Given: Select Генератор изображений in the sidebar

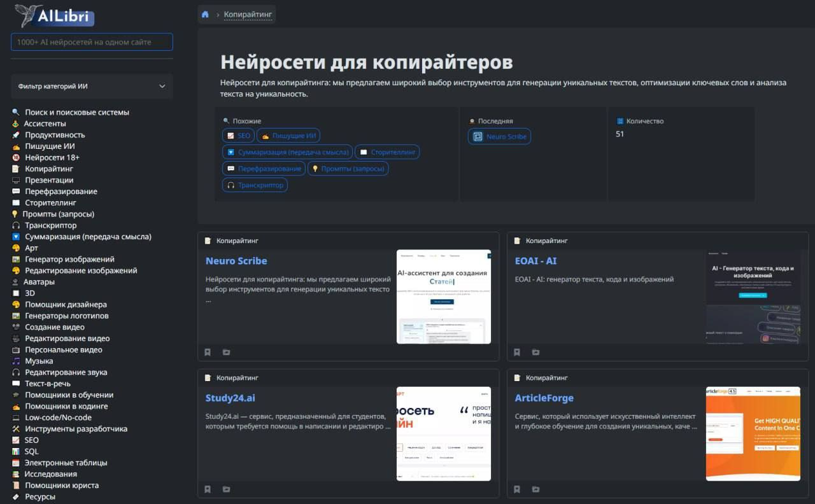Looking at the screenshot, I should (x=70, y=260).
